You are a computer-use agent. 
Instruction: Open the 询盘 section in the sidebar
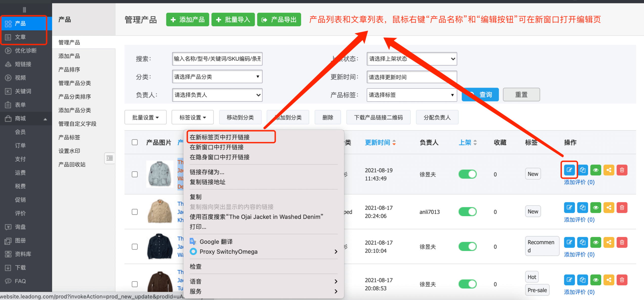click(21, 227)
